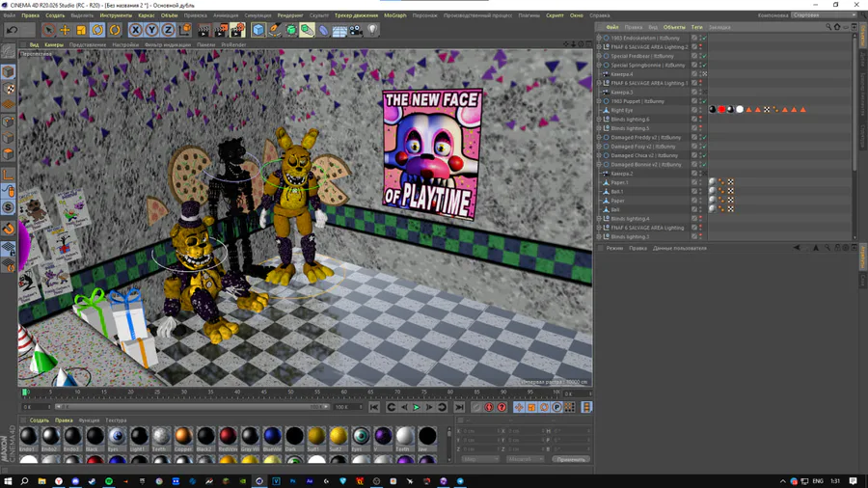Image resolution: width=868 pixels, height=488 pixels.
Task: Toggle layer box of Камера.4
Action: (x=694, y=74)
